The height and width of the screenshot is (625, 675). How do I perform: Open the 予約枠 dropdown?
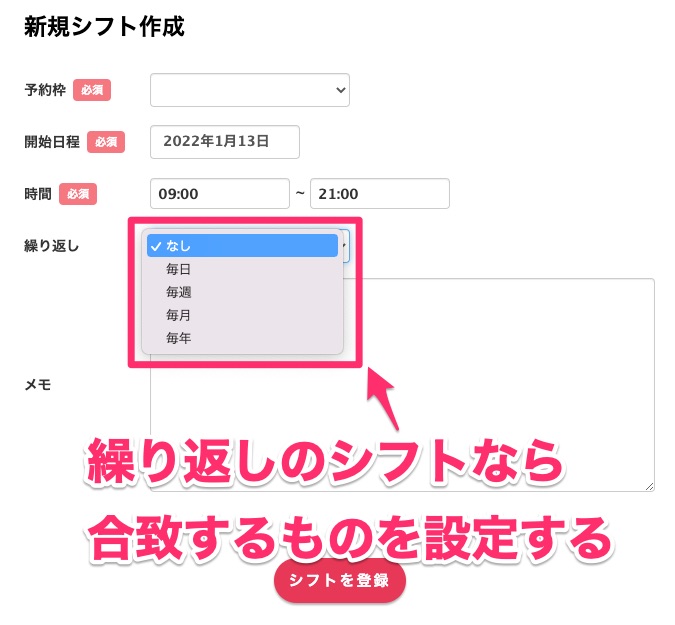pos(249,90)
